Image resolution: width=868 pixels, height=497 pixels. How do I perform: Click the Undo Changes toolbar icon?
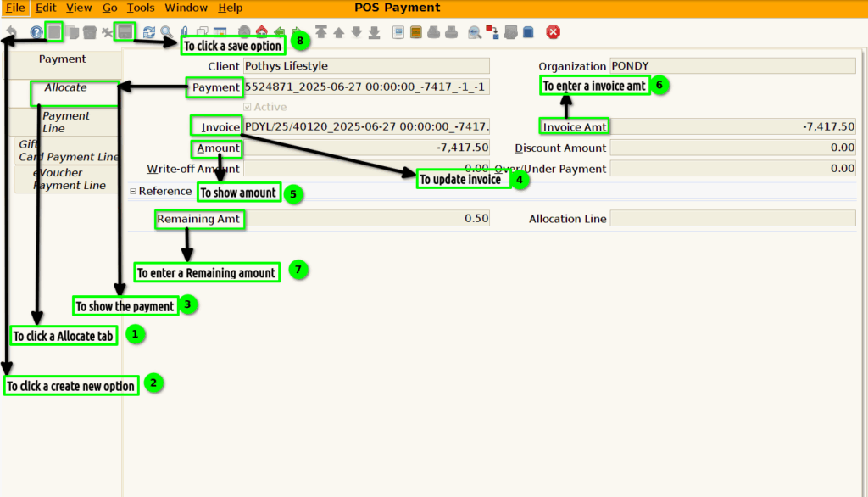pyautogui.click(x=11, y=32)
